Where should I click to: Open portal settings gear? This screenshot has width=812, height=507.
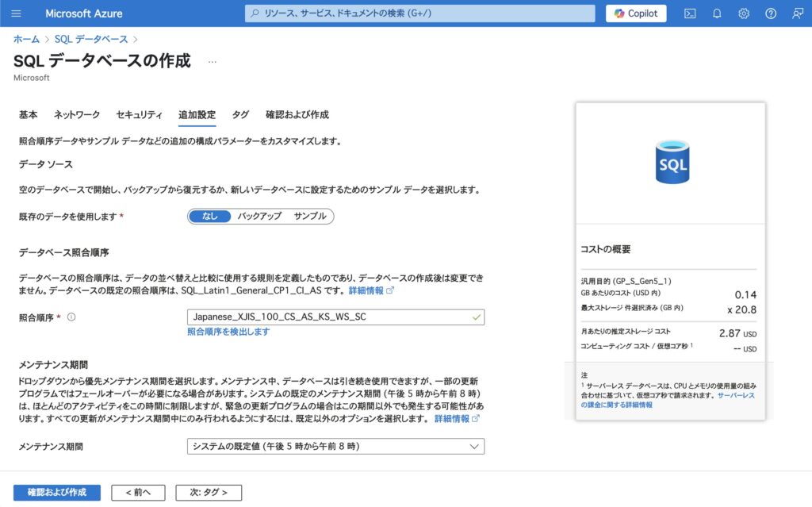pos(744,13)
